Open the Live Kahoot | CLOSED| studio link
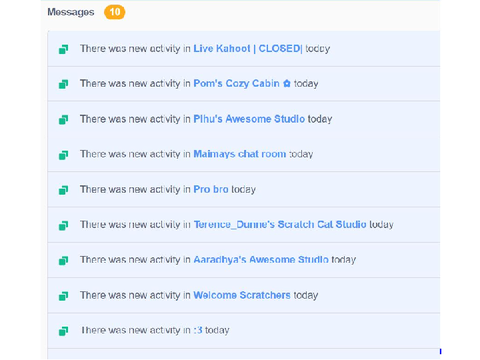This screenshot has width=480, height=360. (x=248, y=49)
